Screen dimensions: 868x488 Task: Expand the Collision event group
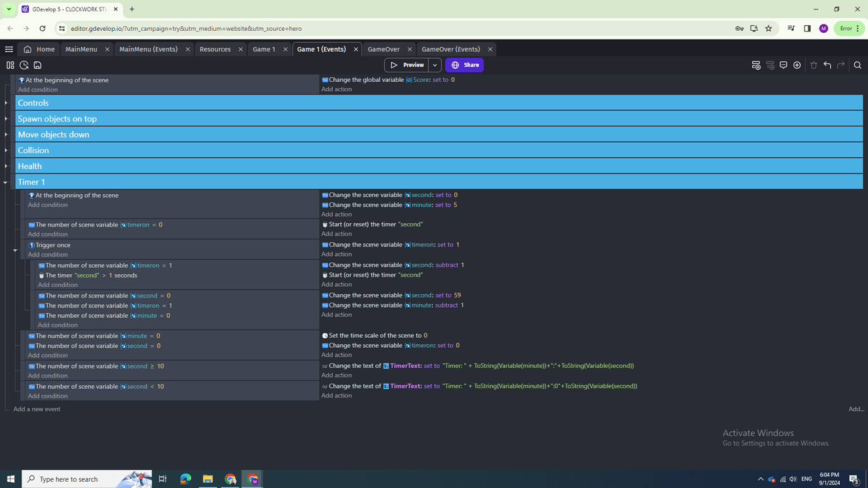click(x=6, y=150)
